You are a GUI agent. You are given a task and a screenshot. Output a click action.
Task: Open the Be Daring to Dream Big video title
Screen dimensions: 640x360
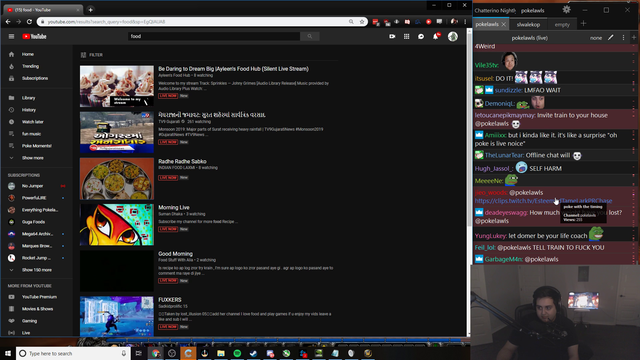point(233,69)
